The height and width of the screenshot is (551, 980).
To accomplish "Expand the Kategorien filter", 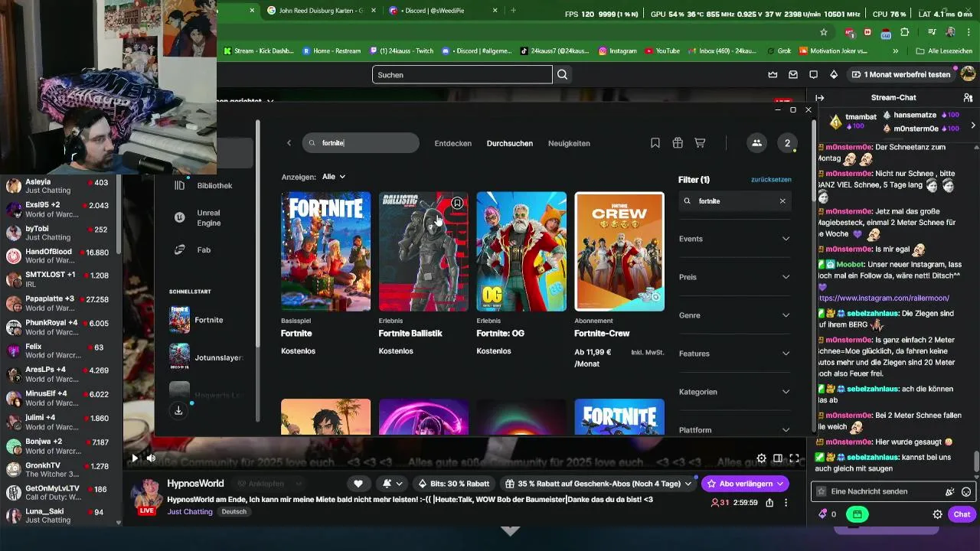I will point(735,392).
